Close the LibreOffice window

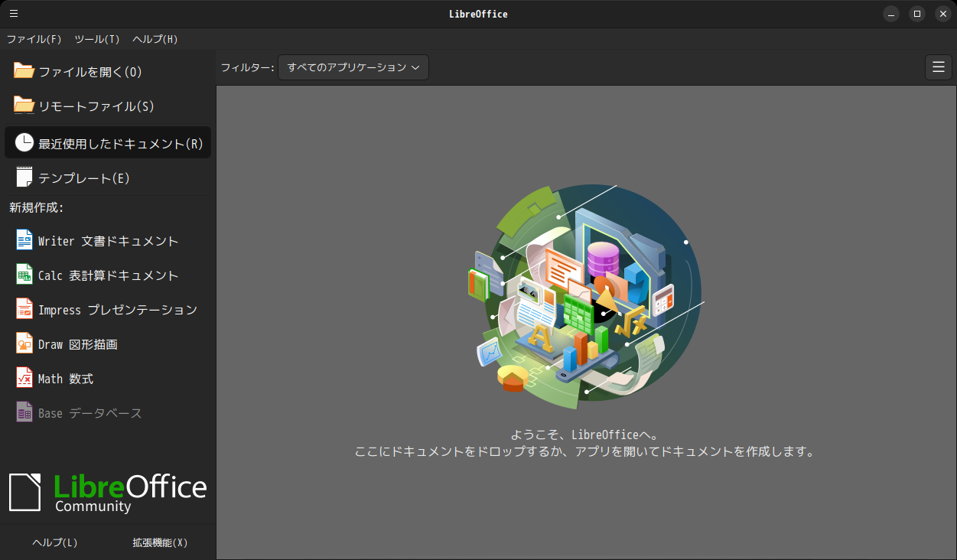coord(943,14)
